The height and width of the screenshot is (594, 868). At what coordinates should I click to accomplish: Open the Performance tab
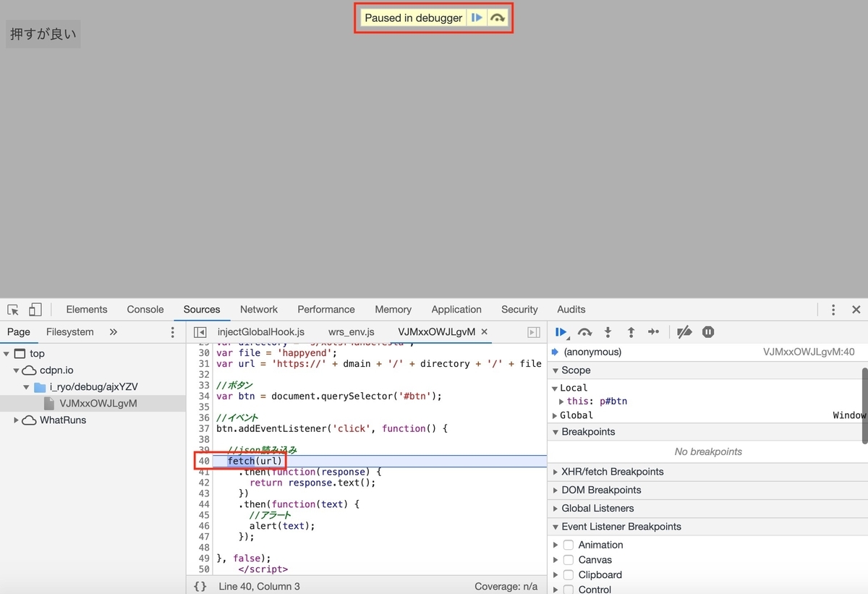tap(326, 310)
